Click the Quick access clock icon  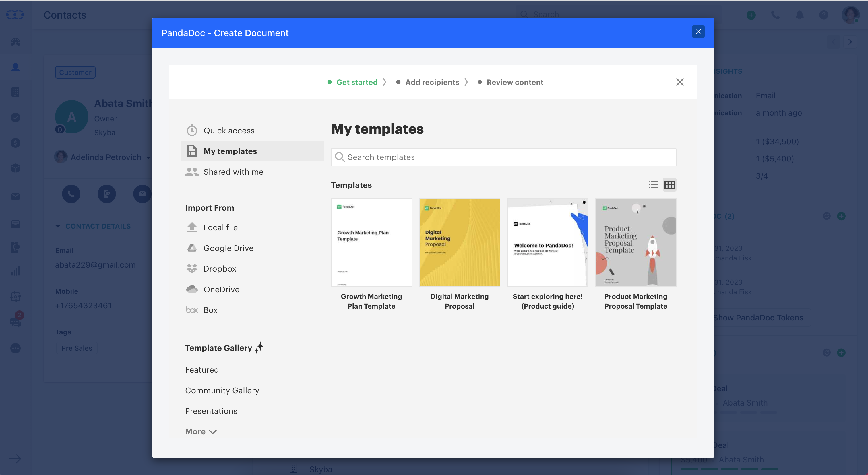[192, 130]
